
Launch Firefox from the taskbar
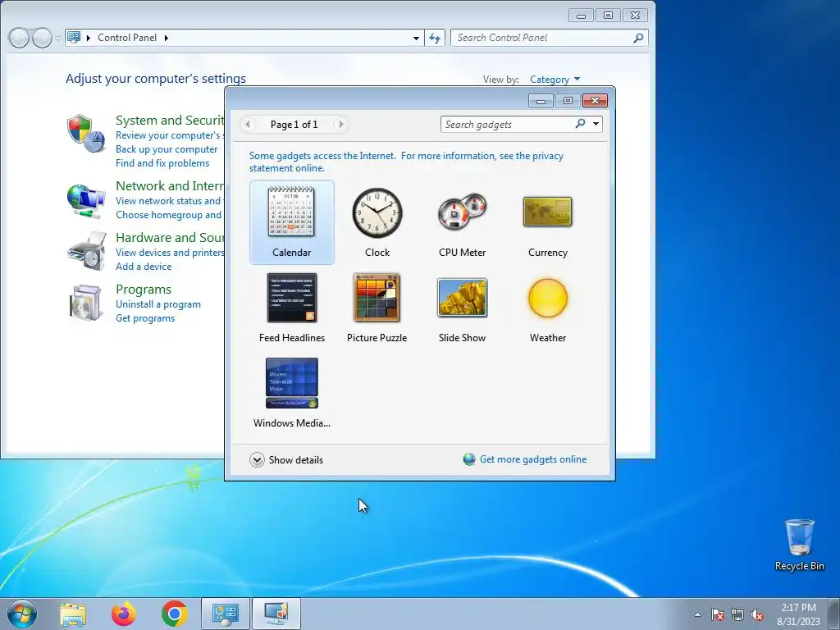123,614
